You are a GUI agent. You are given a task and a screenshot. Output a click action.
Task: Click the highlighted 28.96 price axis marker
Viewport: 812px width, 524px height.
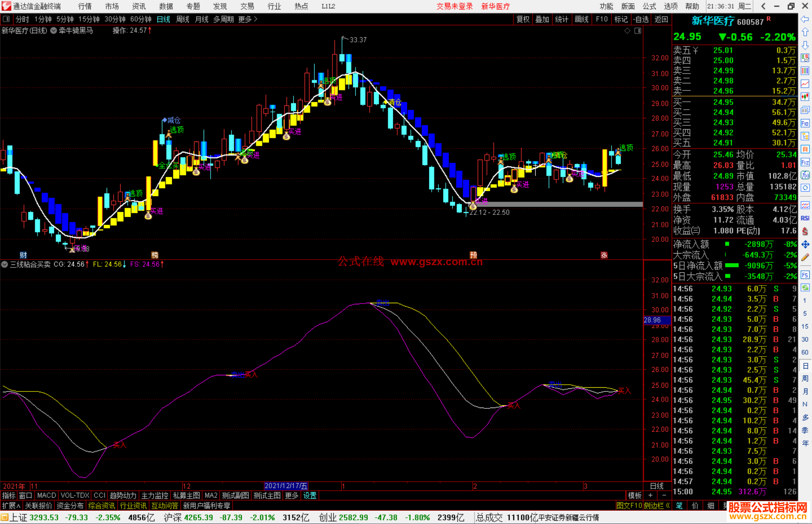[657, 320]
